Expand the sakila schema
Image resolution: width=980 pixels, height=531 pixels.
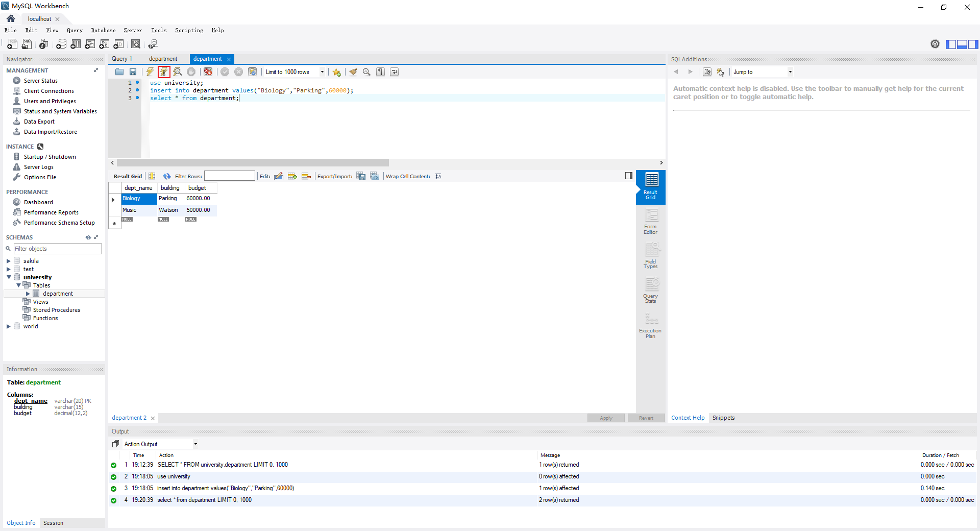pos(8,261)
